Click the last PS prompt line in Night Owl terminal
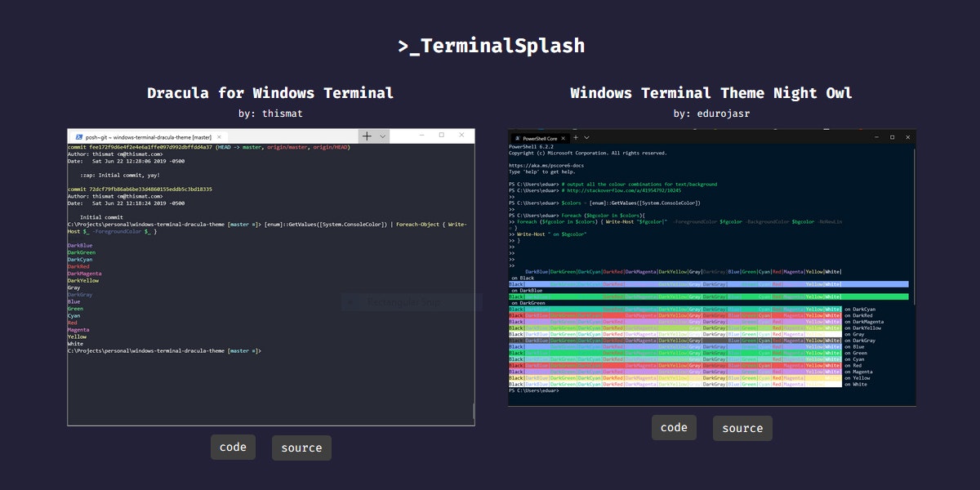Image resolution: width=980 pixels, height=490 pixels. click(535, 391)
